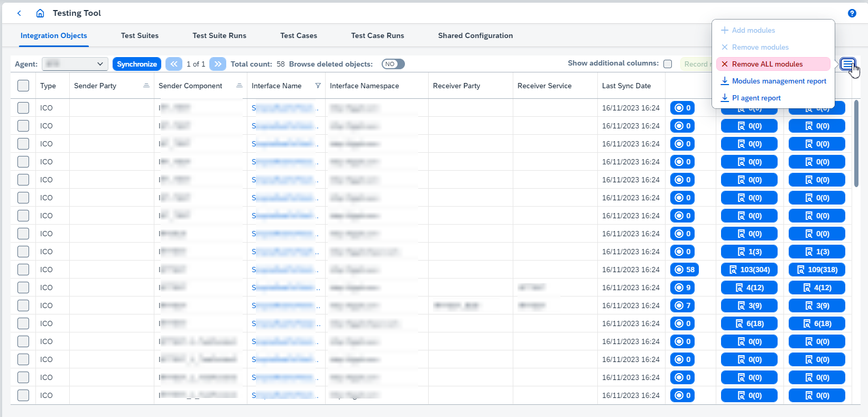Check the row with badge 9
Image resolution: width=868 pixels, height=417 pixels.
coord(23,288)
